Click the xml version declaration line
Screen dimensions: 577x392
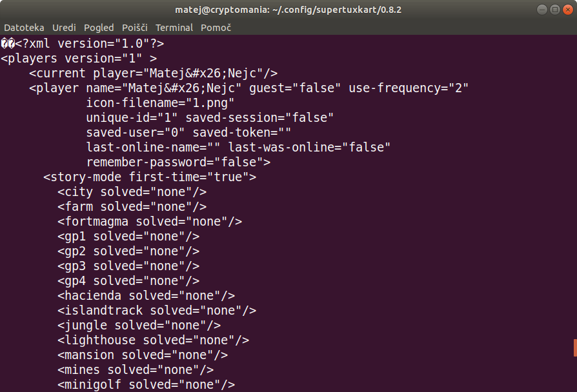(83, 43)
